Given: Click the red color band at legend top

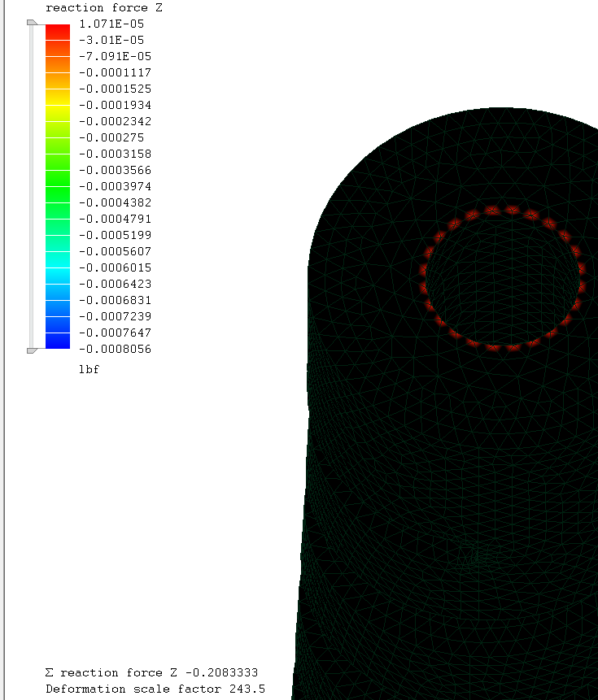Looking at the screenshot, I should pos(58,33).
